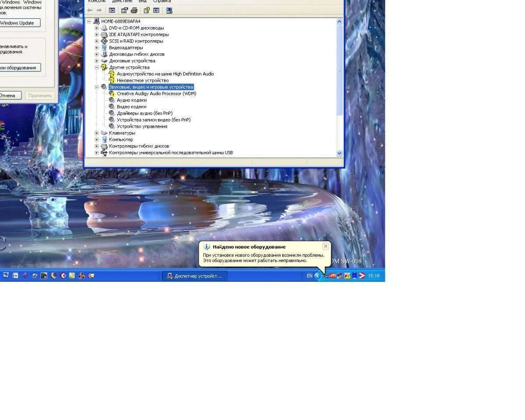Click the toolbar icon right of Help
The width and height of the screenshot is (525, 420).
pos(156,10)
